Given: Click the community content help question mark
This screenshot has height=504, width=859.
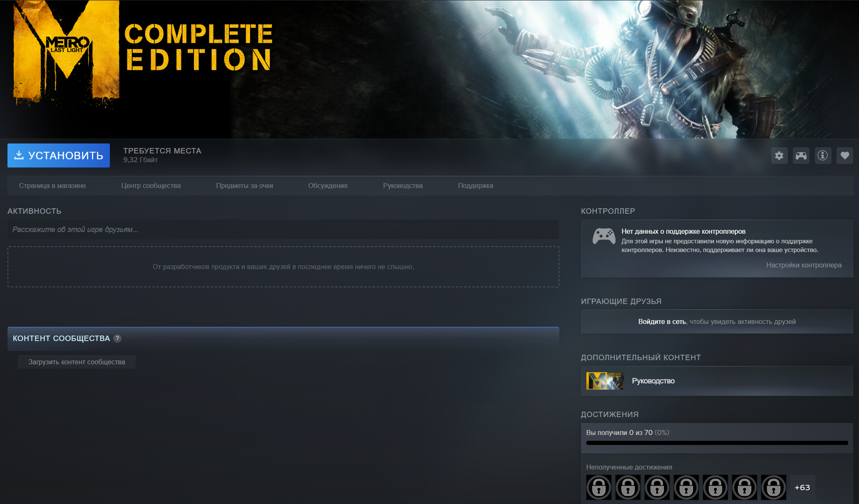Looking at the screenshot, I should pos(117,338).
